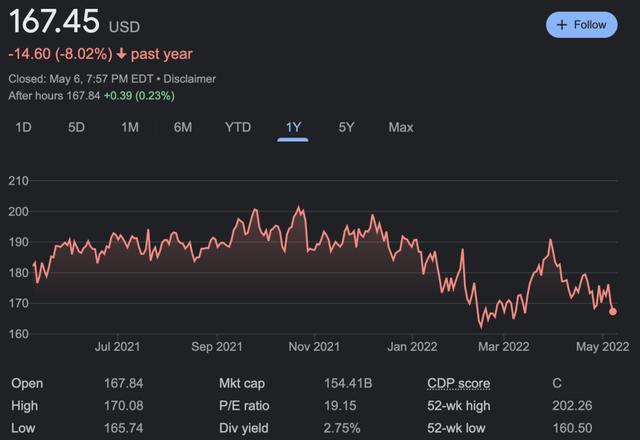The height and width of the screenshot is (440, 640).
Task: Click the 52-wk high value 202.26
Action: (572, 405)
